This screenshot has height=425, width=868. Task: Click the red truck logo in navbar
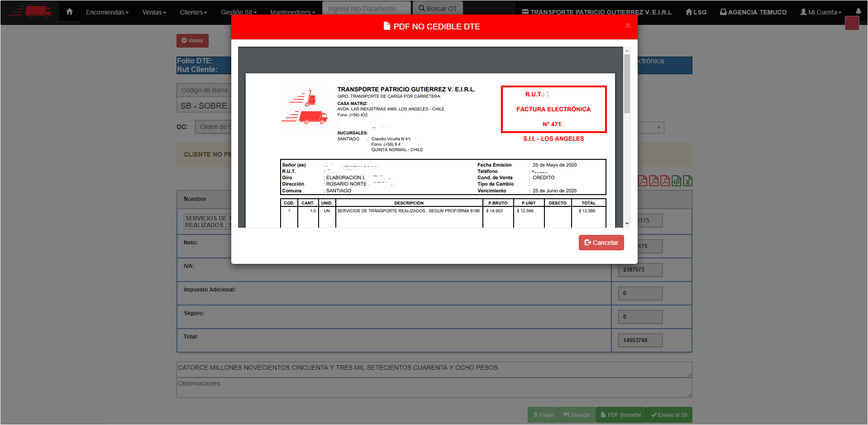click(x=30, y=11)
